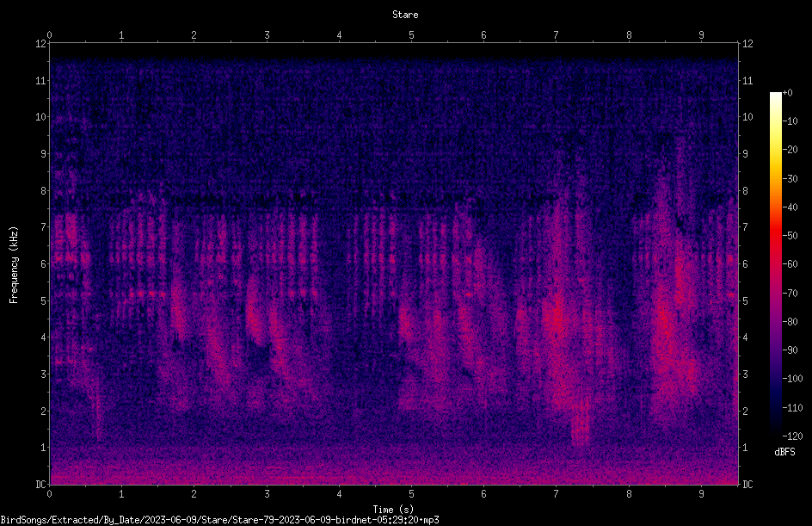The image size is (812, 526).
Task: Click the "-30" color scale label
Action: pyautogui.click(x=790, y=179)
